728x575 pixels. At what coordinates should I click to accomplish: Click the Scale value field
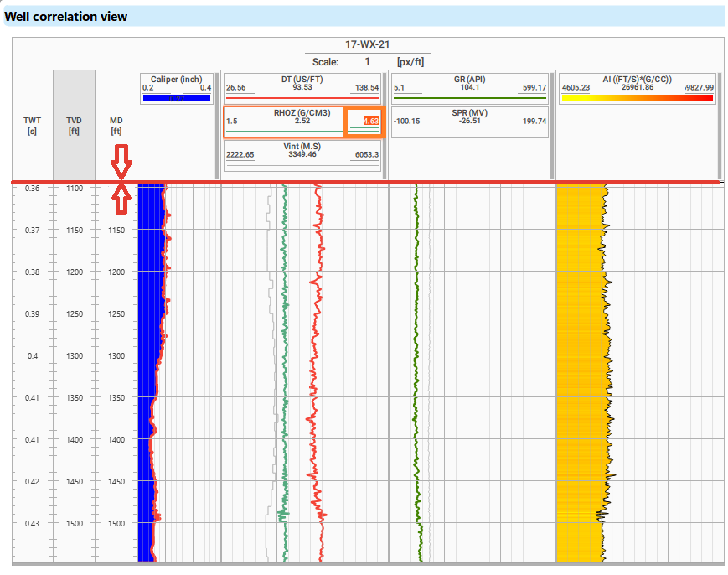(366, 62)
